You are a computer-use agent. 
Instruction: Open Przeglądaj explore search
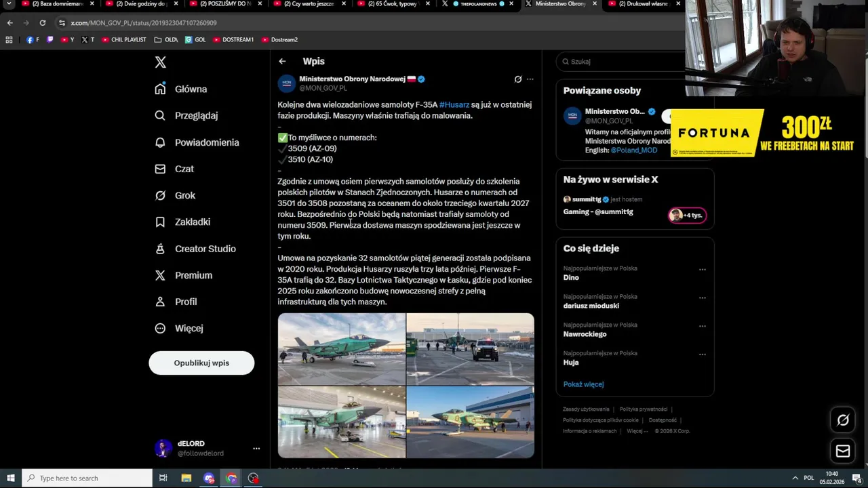point(186,115)
